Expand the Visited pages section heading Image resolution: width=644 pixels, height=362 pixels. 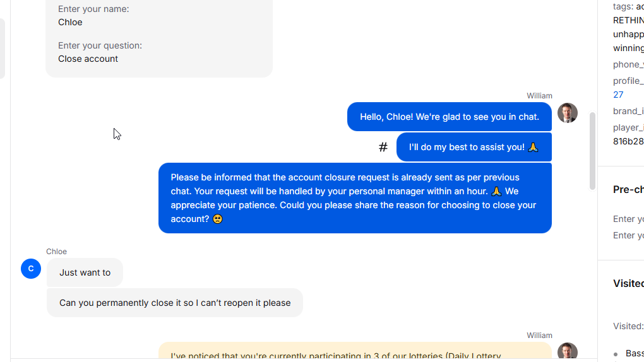(x=628, y=284)
